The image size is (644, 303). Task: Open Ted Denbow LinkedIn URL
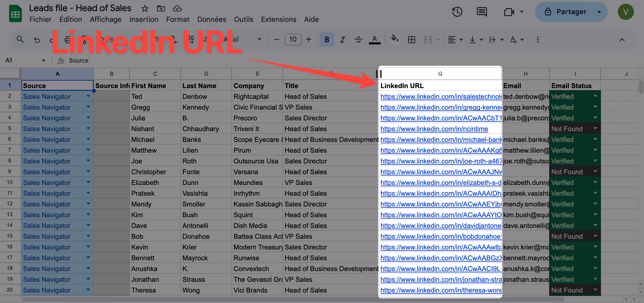(441, 97)
